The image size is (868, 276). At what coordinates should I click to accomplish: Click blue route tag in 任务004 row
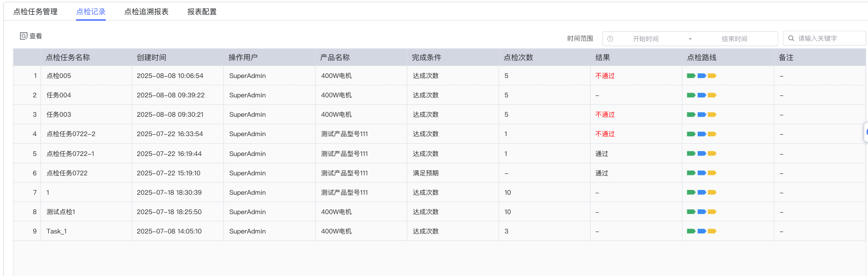coord(702,95)
